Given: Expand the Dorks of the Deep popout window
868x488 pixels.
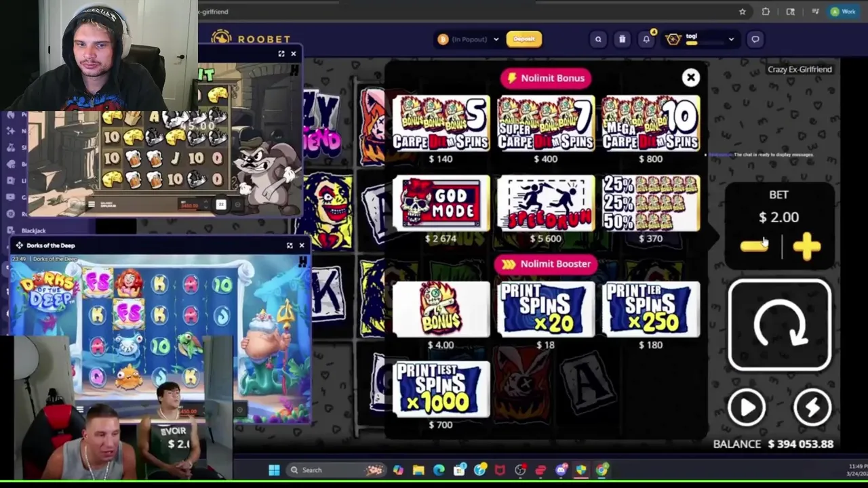Looking at the screenshot, I should (x=290, y=245).
